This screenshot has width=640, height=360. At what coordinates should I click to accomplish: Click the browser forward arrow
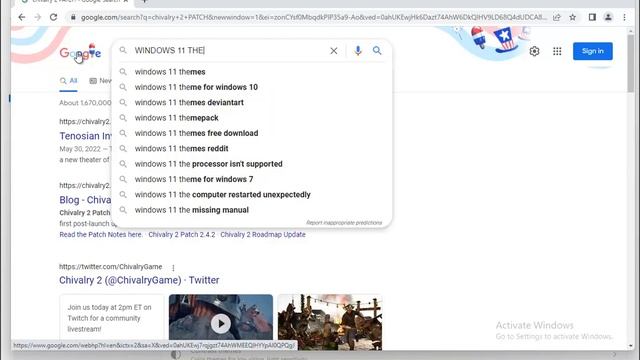[x=38, y=17]
